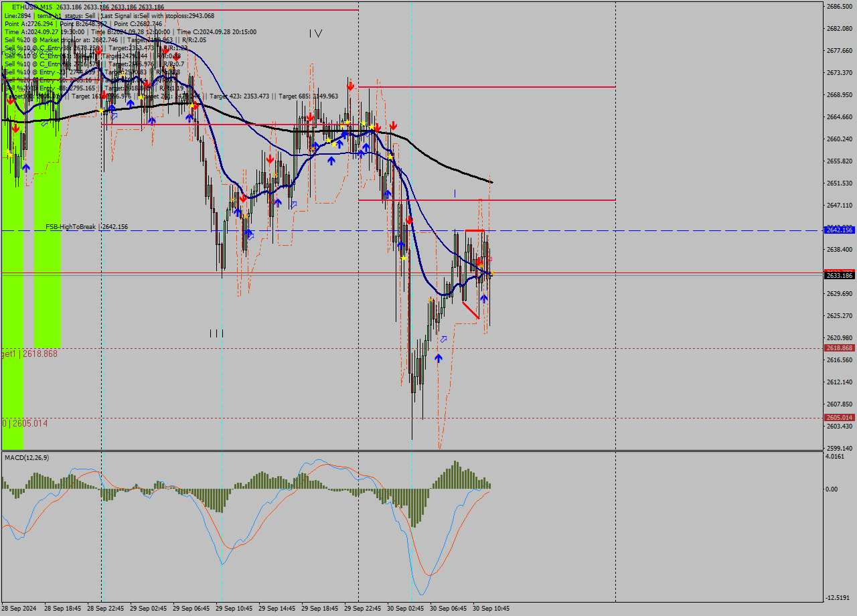This screenshot has height=616, width=857.
Task: Click the red 2605.014 price tag on axis
Action: 839,418
